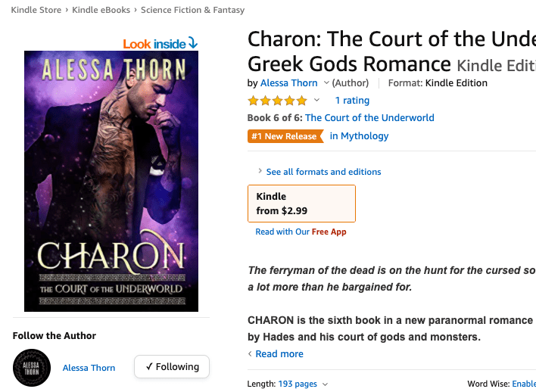Toggle the Following author button
This screenshot has width=536, height=392.
pyautogui.click(x=172, y=367)
